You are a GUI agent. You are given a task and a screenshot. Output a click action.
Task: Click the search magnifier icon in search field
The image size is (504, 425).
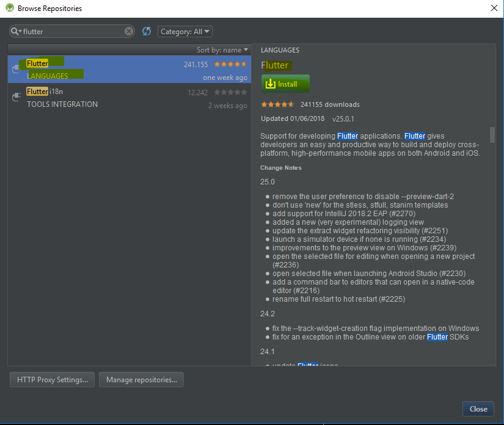(x=16, y=31)
